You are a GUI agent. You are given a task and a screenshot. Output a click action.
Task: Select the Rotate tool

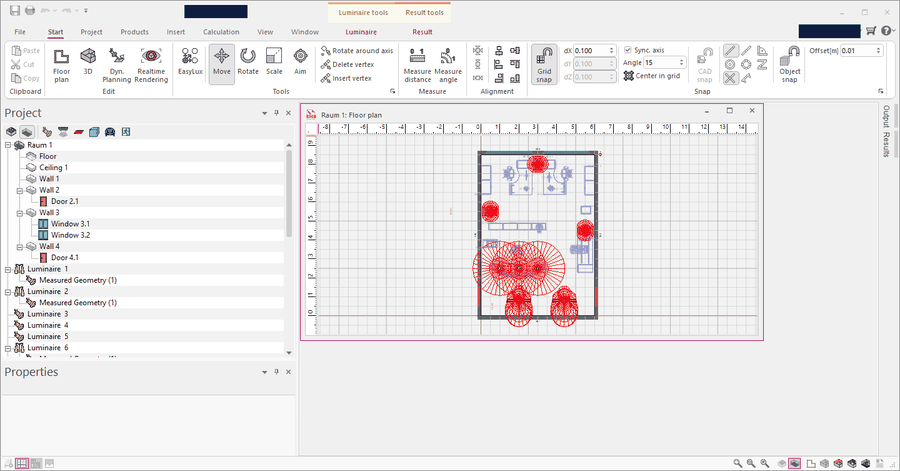click(248, 61)
